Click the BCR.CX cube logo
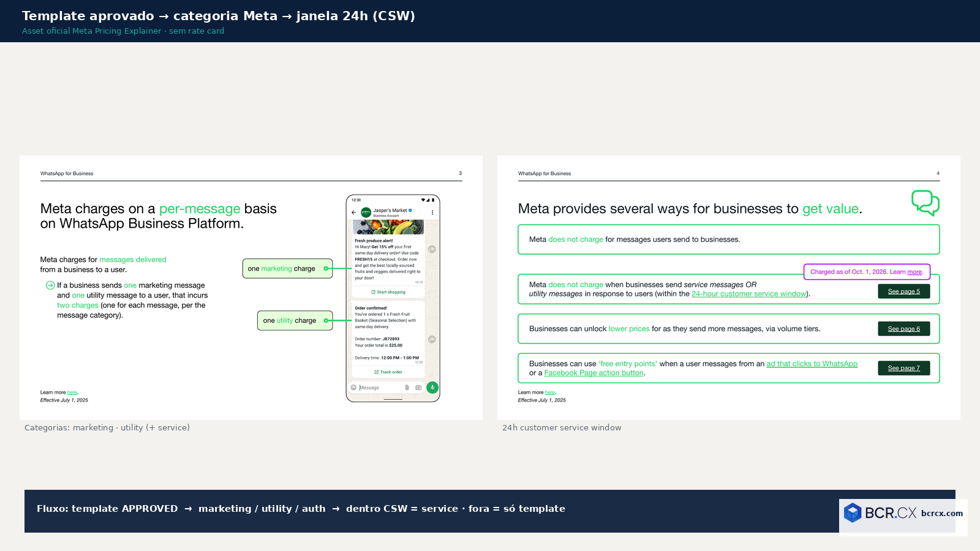The width and height of the screenshot is (980, 551). click(853, 513)
